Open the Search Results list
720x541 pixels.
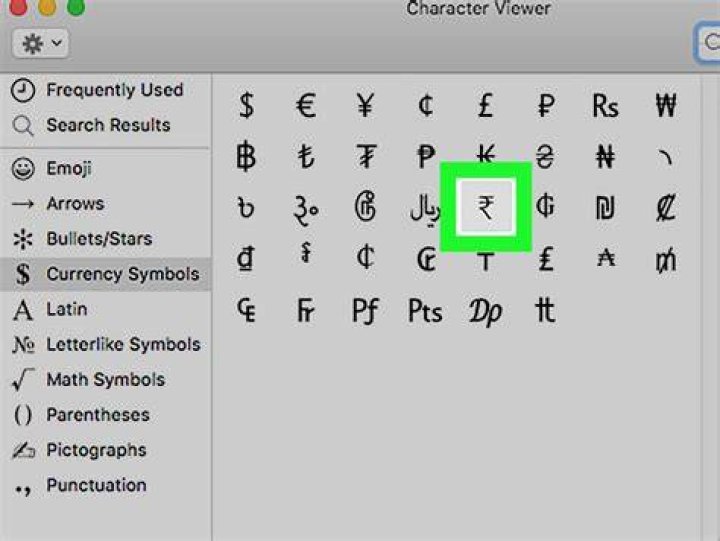[x=106, y=125]
